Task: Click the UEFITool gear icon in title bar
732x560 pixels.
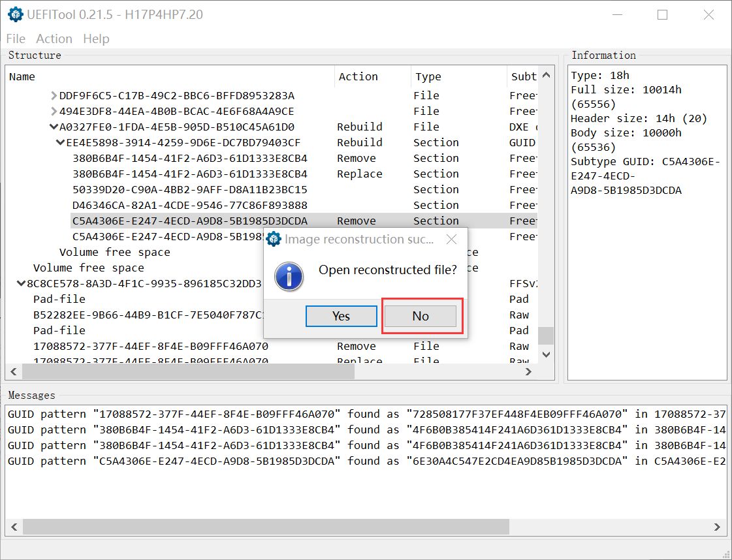Action: point(16,14)
